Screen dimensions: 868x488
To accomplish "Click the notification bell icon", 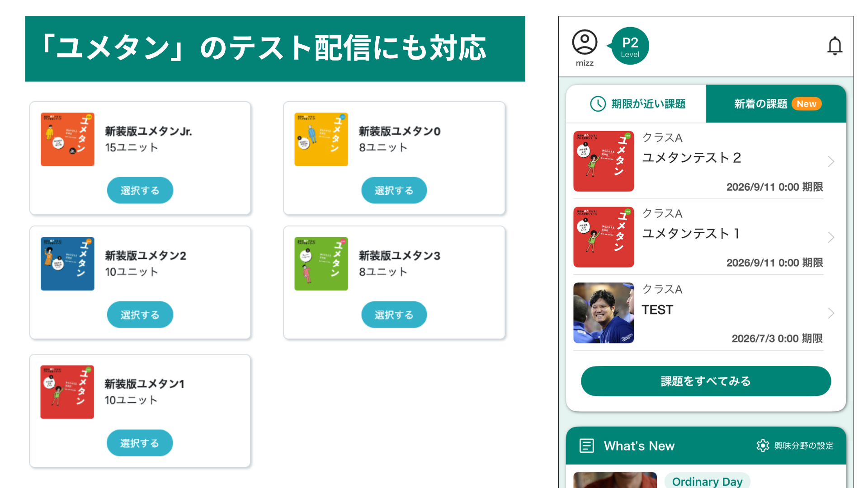I will [x=835, y=46].
